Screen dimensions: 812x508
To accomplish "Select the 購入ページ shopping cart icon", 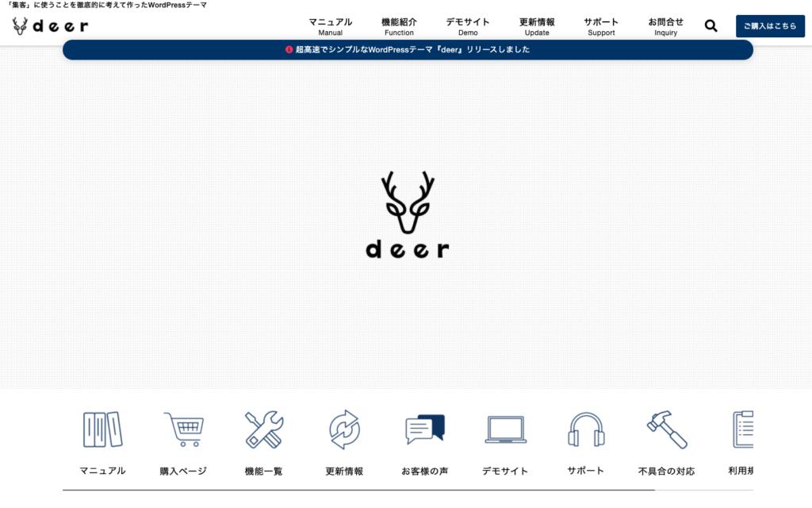I will pos(183,429).
